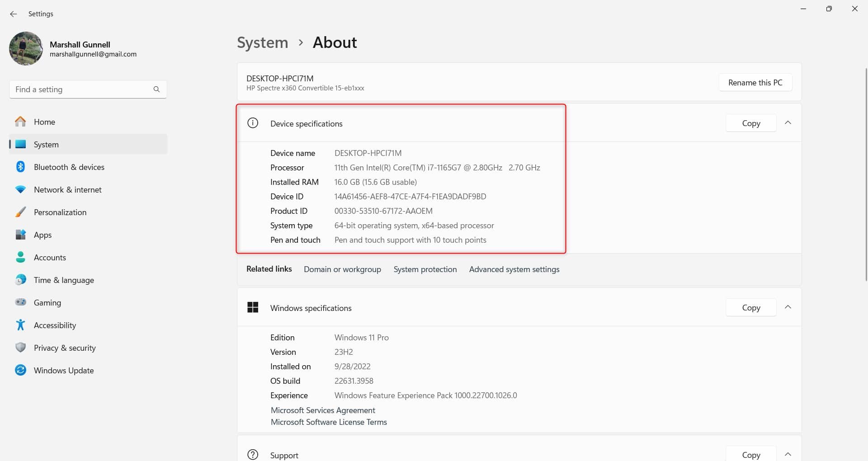Open Windows Update page
868x461 pixels.
click(88, 370)
